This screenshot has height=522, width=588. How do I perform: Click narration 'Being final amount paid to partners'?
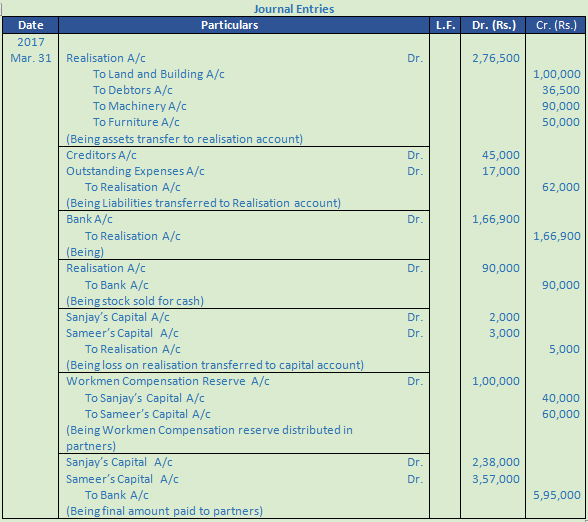164,512
